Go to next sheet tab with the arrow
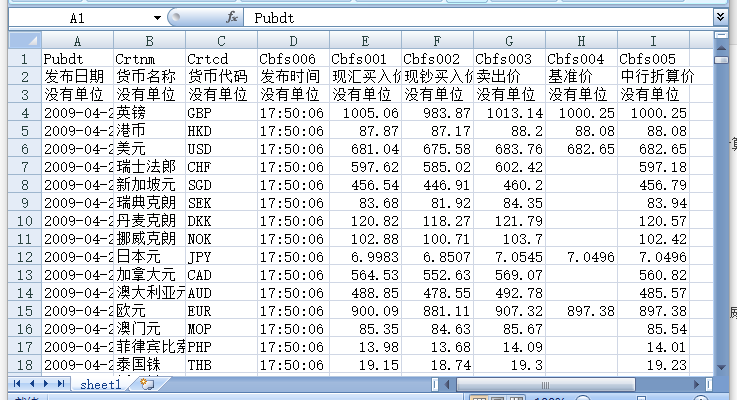 [x=46, y=384]
